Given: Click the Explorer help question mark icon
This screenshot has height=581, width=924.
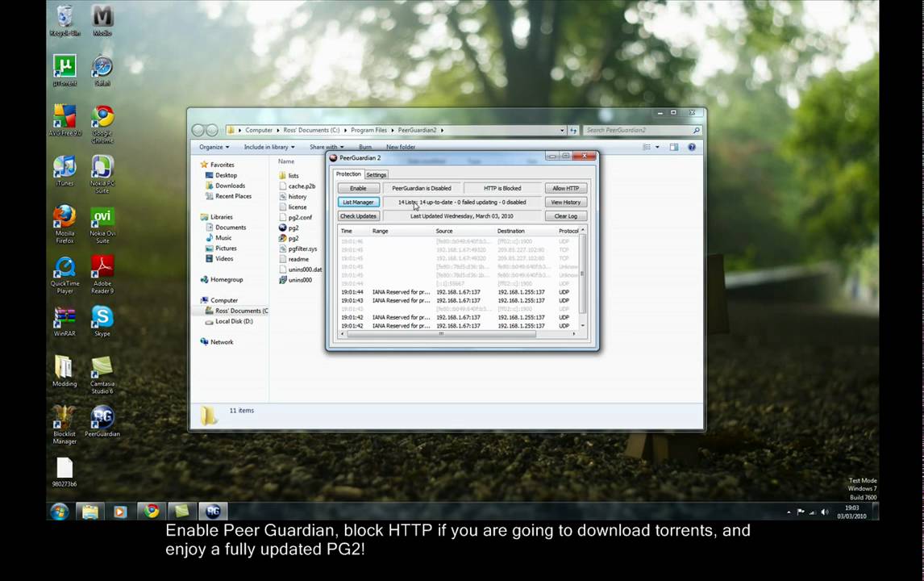Looking at the screenshot, I should pyautogui.click(x=692, y=147).
